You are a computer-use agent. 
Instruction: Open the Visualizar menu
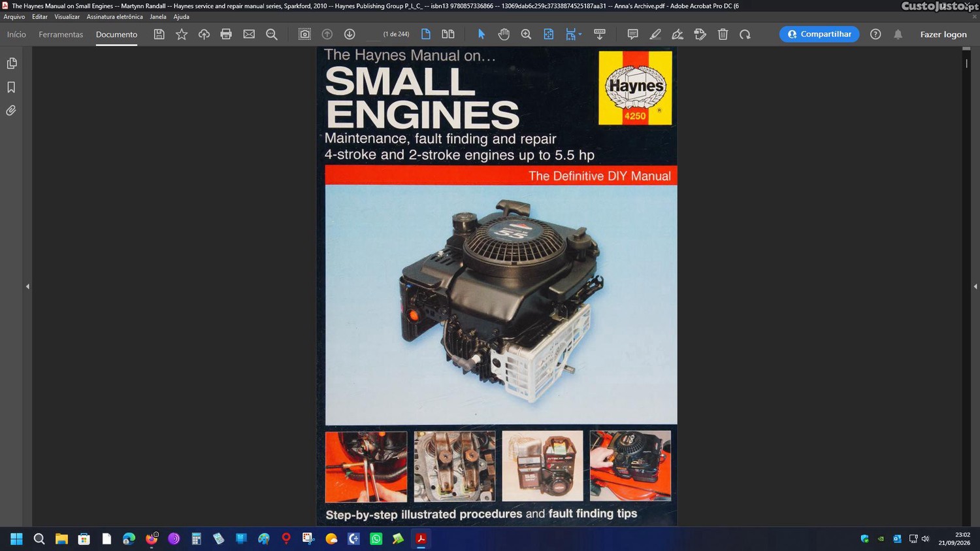[x=67, y=17]
